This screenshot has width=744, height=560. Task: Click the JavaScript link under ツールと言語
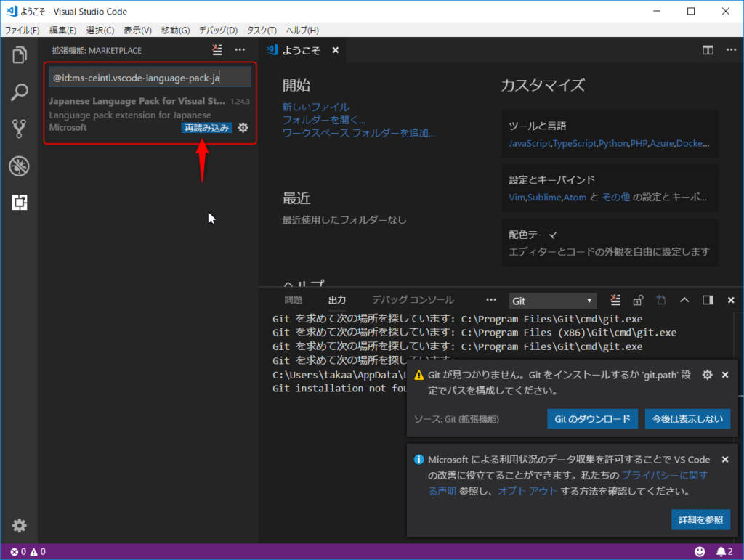[530, 143]
